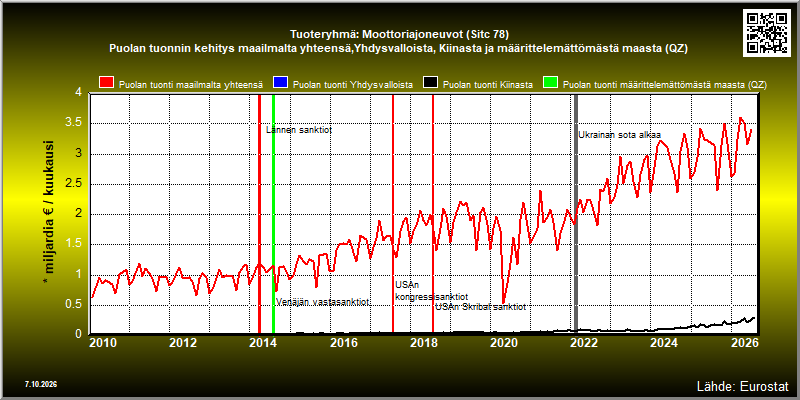This screenshot has height=400, width=800.
Task: Click the red marker line near 2017
Action: [393, 214]
